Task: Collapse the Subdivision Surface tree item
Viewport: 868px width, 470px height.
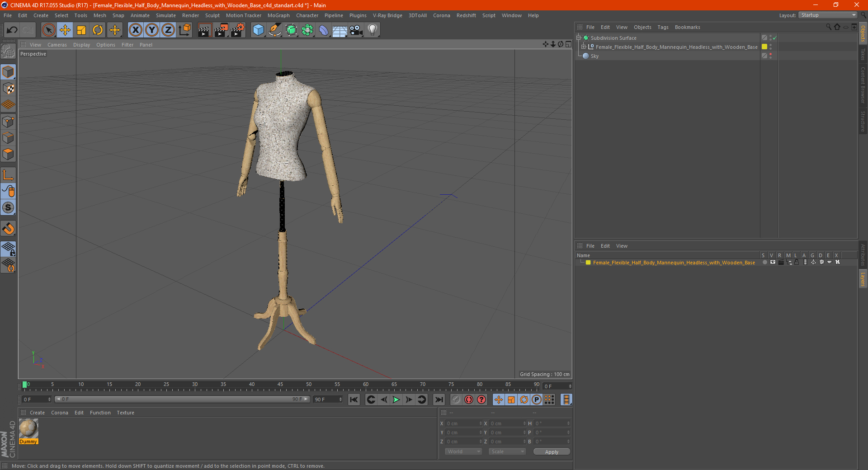Action: (x=579, y=38)
